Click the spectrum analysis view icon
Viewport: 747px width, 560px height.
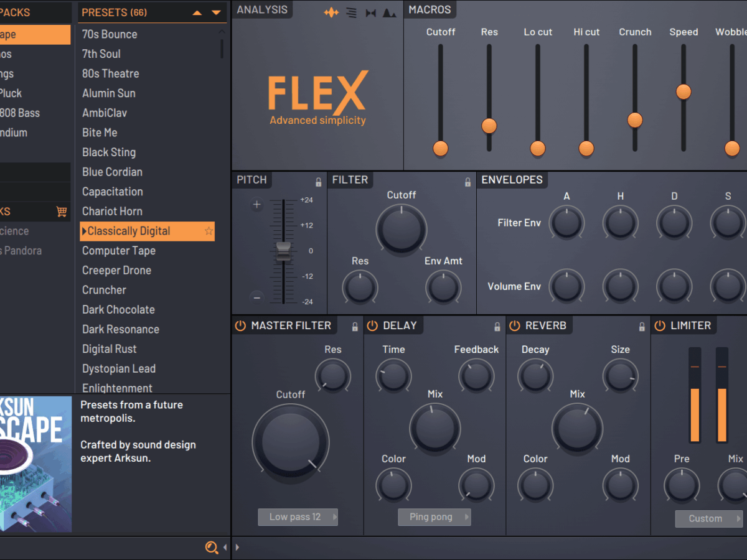coord(389,12)
